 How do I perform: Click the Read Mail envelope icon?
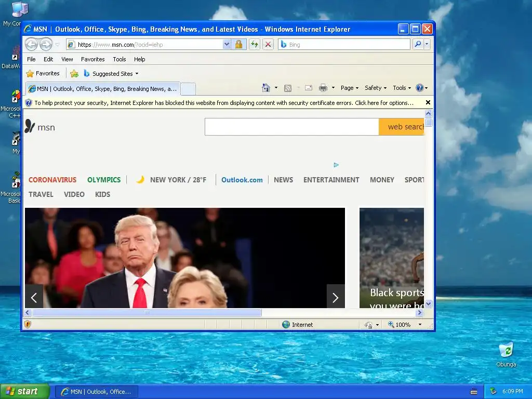(x=309, y=88)
